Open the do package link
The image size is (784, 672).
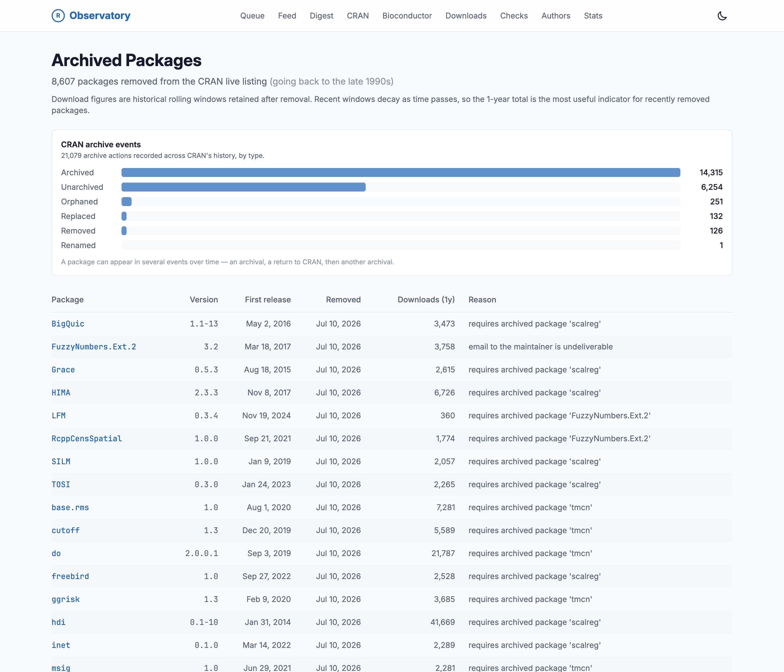pyautogui.click(x=56, y=553)
